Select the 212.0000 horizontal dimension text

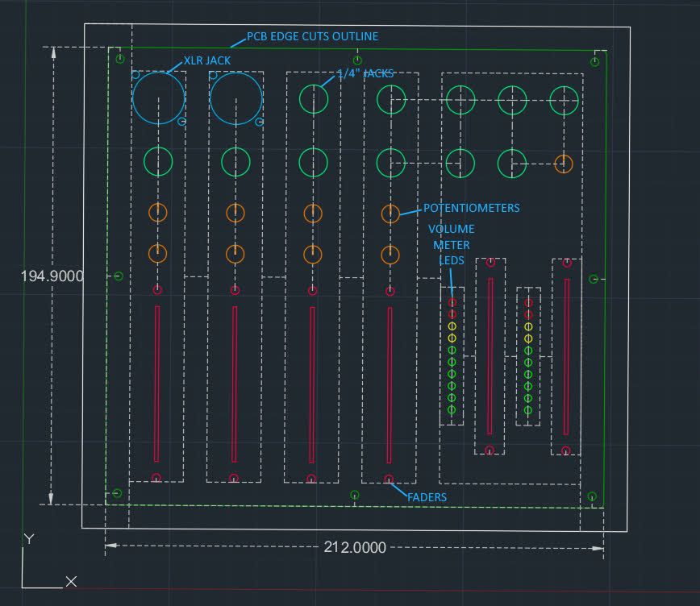click(x=355, y=547)
